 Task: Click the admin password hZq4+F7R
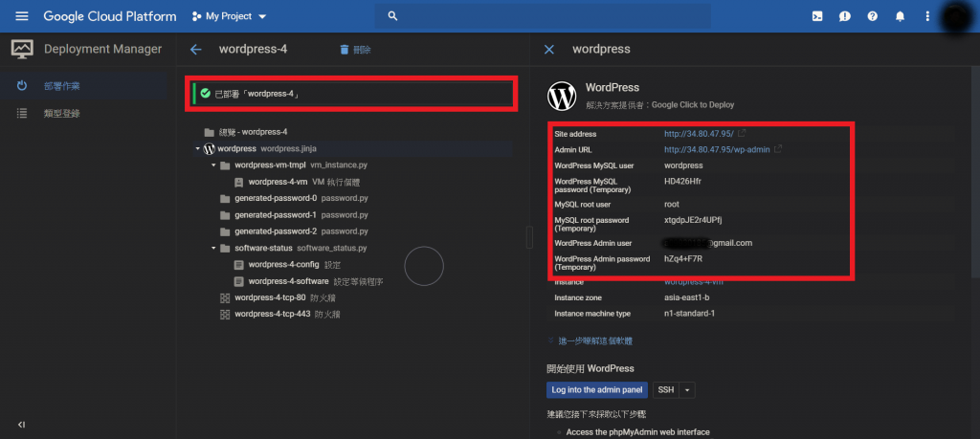(x=682, y=259)
